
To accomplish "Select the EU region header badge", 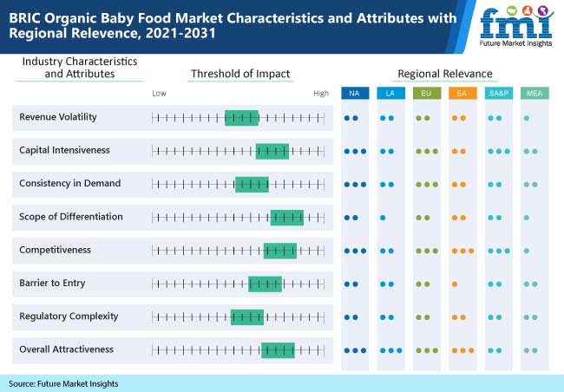I will (427, 93).
